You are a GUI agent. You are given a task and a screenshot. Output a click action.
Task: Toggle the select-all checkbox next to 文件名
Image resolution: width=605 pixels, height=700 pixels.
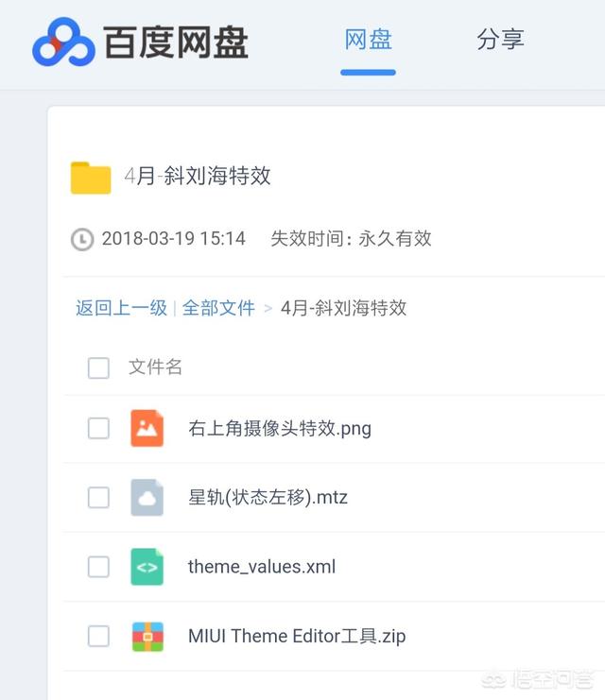tap(98, 367)
